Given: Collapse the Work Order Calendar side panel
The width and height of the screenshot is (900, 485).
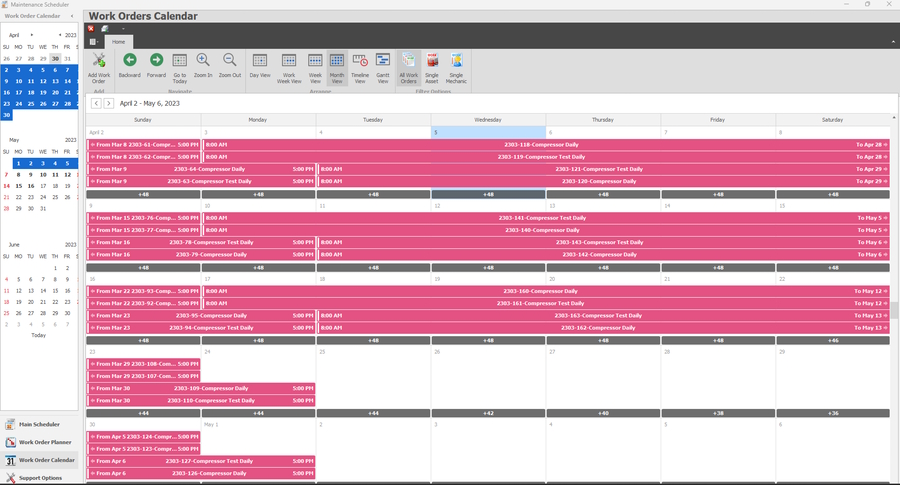Looking at the screenshot, I should coord(72,16).
